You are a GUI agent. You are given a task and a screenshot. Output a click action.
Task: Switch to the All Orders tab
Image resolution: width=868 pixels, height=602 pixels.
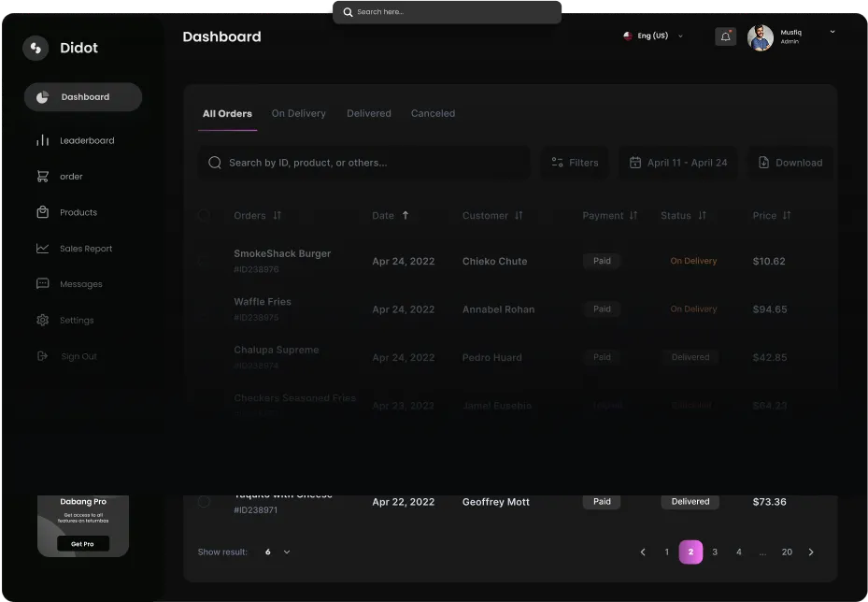(227, 113)
